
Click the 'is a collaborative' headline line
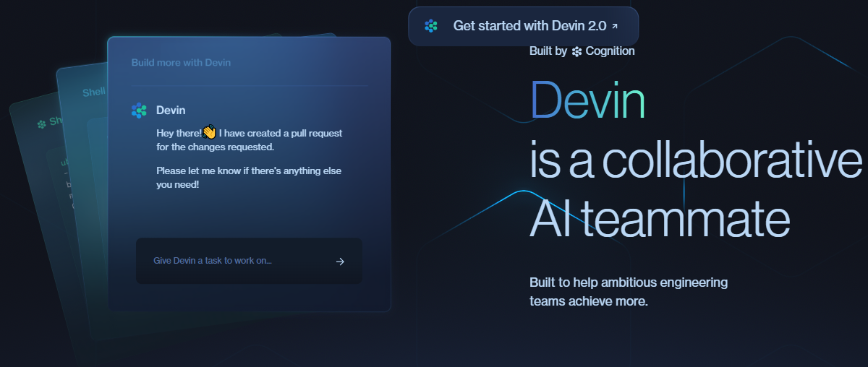(x=697, y=160)
